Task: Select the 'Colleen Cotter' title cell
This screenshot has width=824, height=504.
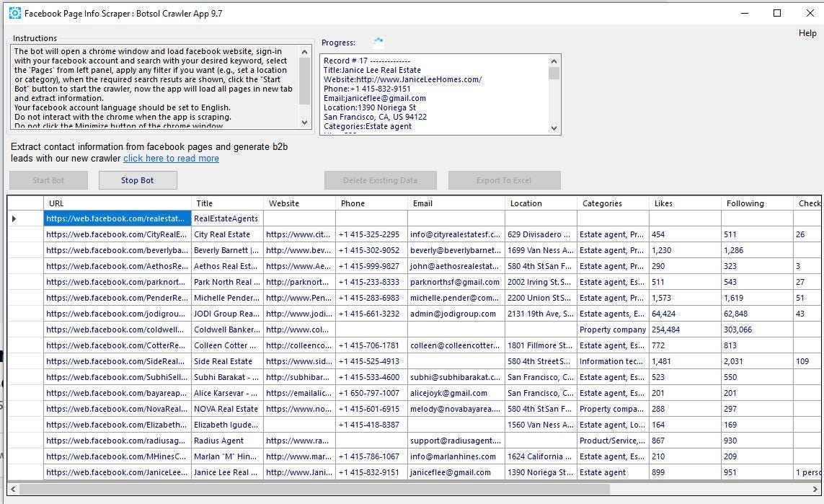Action: click(x=228, y=345)
